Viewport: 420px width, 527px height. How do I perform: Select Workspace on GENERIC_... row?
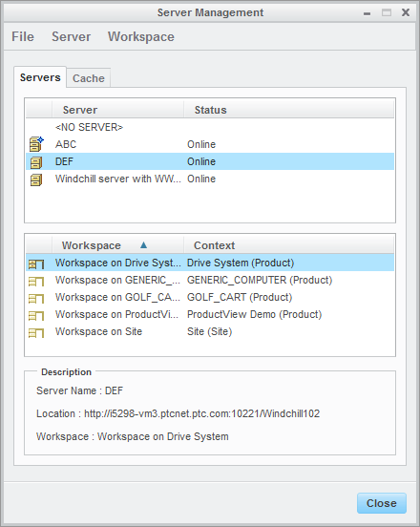(210, 280)
